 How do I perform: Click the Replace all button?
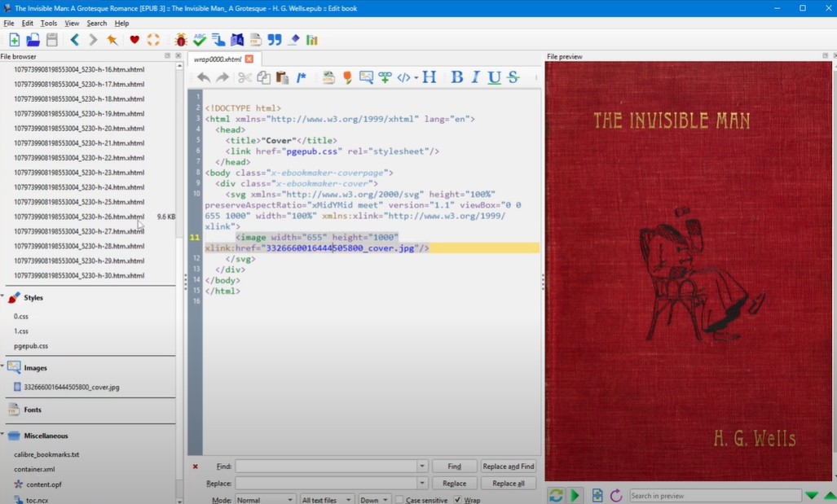509,483
